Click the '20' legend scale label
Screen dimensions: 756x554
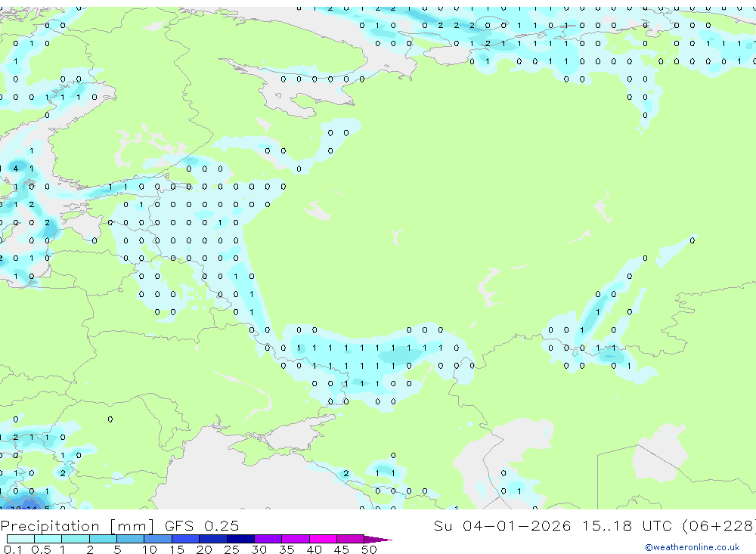tap(204, 549)
